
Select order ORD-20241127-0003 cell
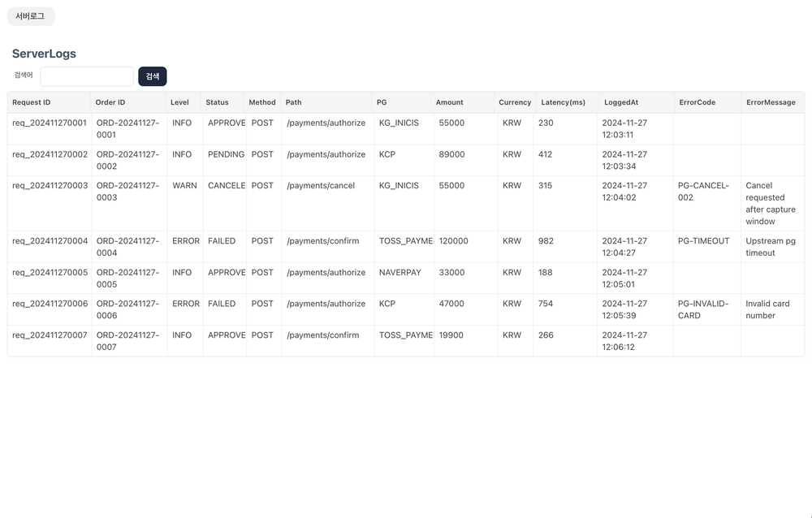[127, 192]
